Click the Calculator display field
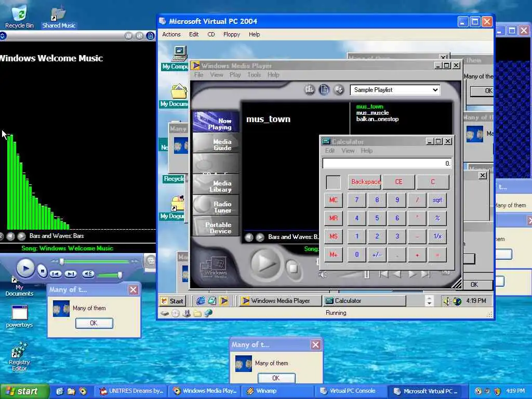Viewport: 532px width, 399px height. click(387, 164)
